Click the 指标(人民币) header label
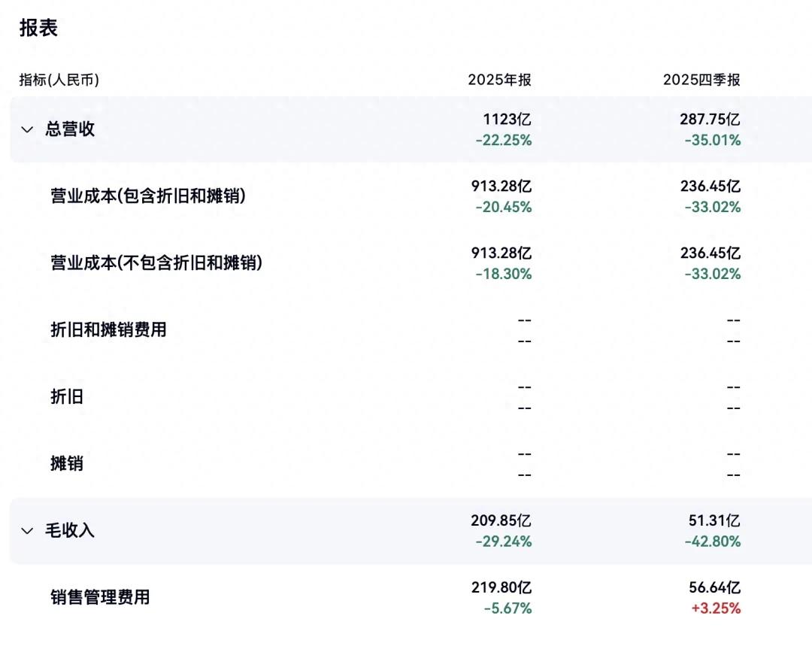 tap(59, 80)
